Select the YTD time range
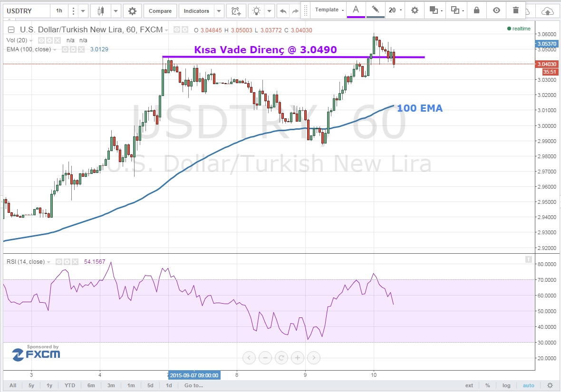The image size is (561, 392). point(70,385)
